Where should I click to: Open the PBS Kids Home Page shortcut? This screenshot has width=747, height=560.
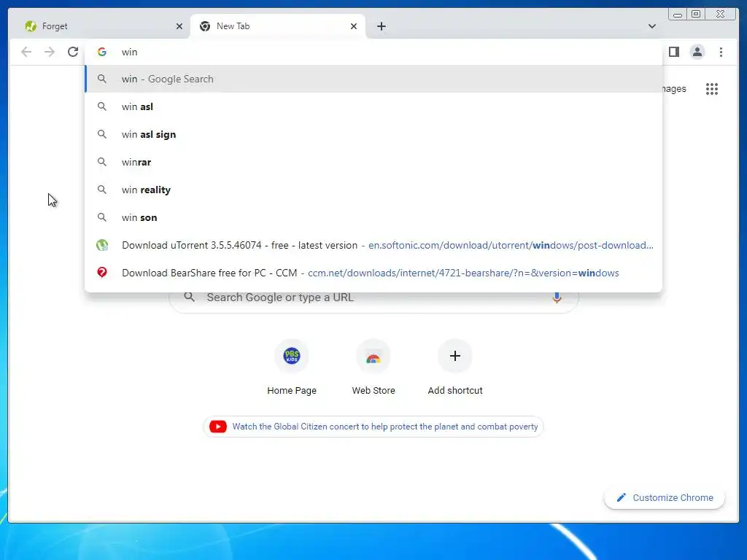292,356
